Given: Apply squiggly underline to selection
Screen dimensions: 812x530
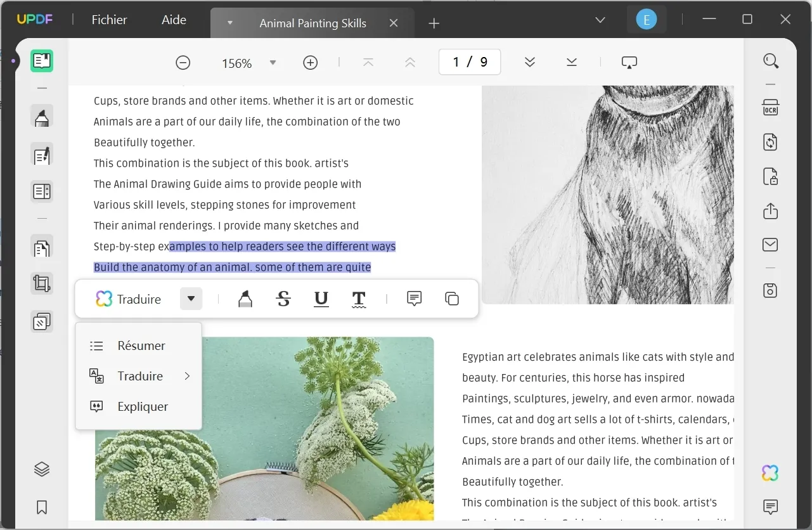Looking at the screenshot, I should [359, 299].
